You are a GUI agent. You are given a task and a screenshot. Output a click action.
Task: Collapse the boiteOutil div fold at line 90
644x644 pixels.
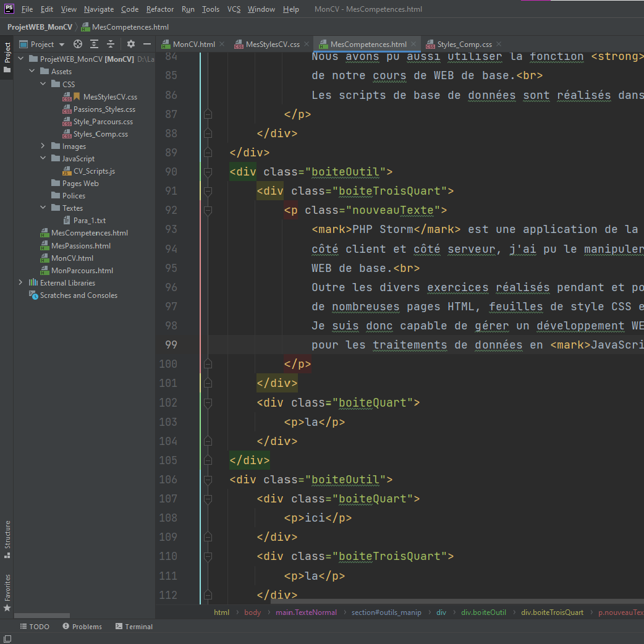tap(208, 172)
